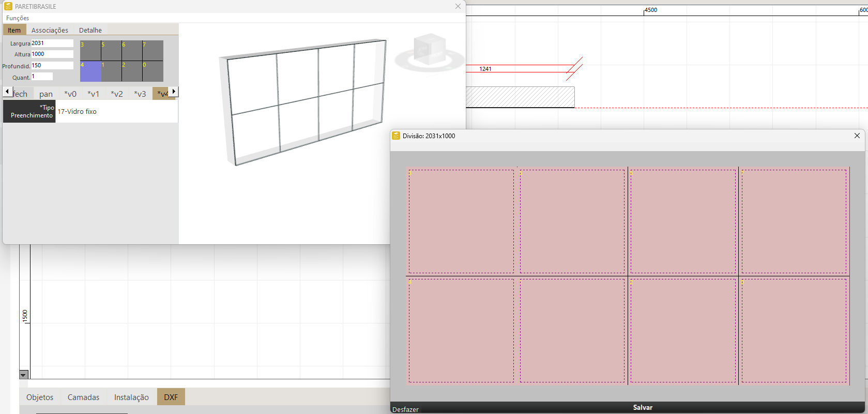Switch to the Associações tab
Viewport: 868px width, 414px height.
pos(50,30)
